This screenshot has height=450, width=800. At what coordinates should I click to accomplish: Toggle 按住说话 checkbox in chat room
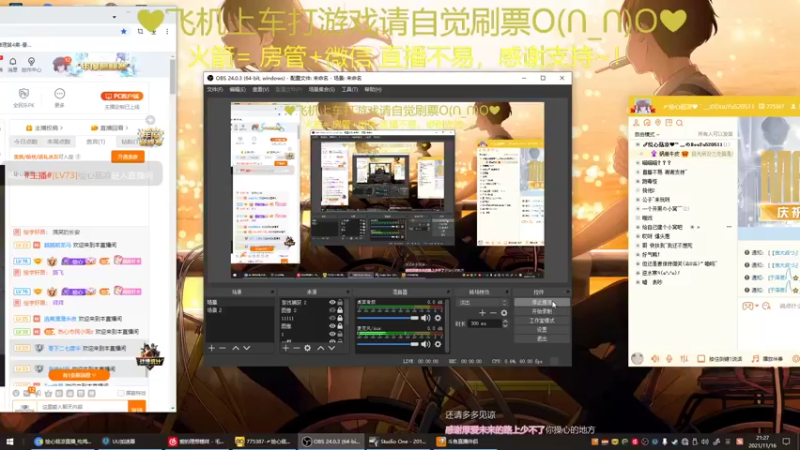pos(701,359)
